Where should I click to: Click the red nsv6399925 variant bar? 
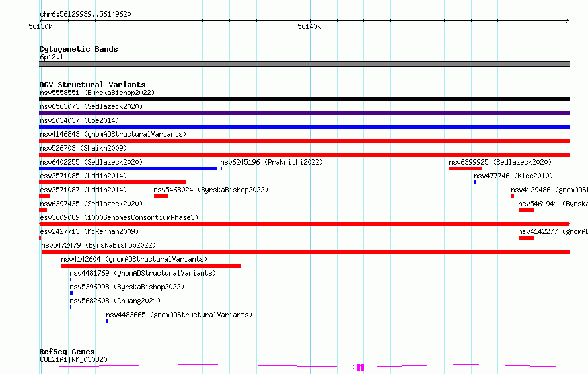click(x=466, y=168)
